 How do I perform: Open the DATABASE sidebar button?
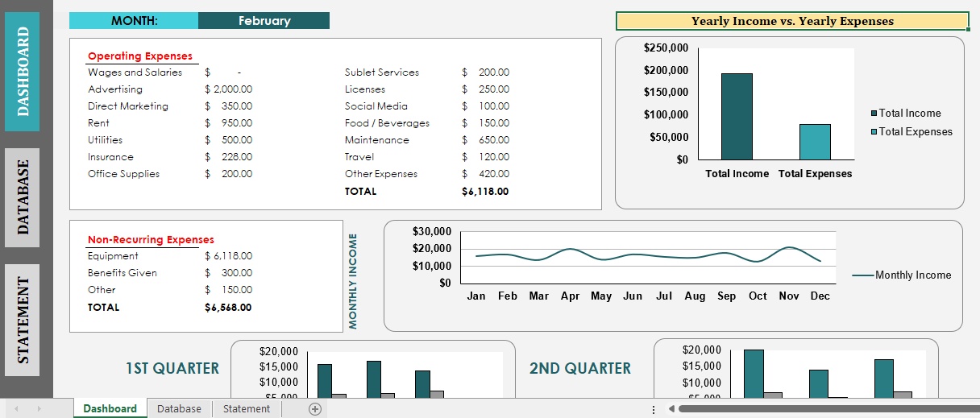point(23,197)
